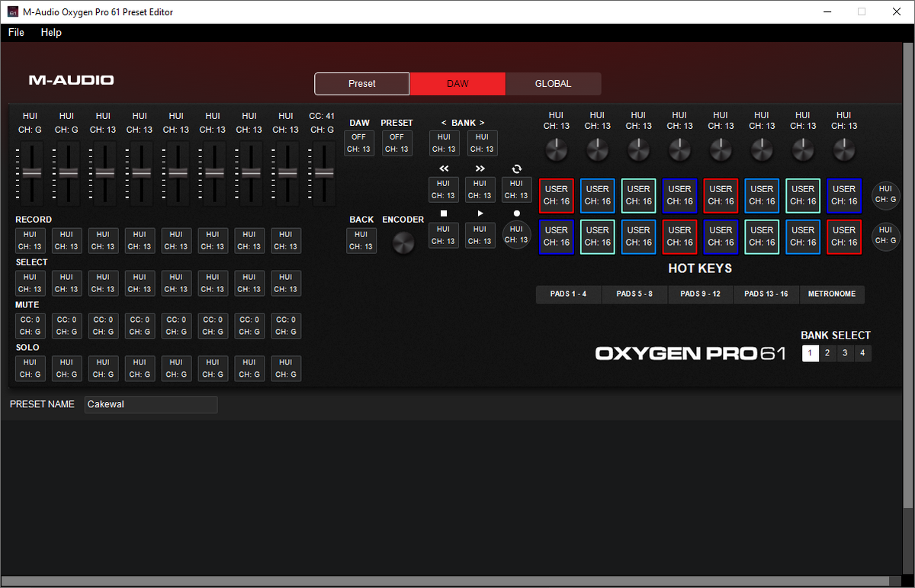Click the PRESET OFF assignment button

click(x=396, y=143)
